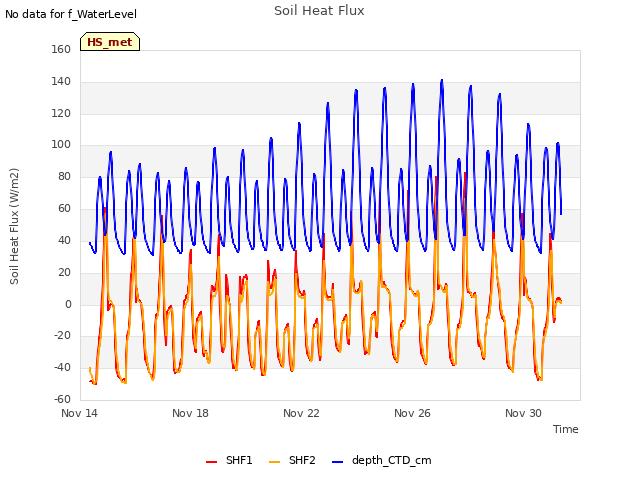Image resolution: width=640 pixels, height=480 pixels.
Task: Click the 80 y-axis tick label
Action: click(x=64, y=176)
